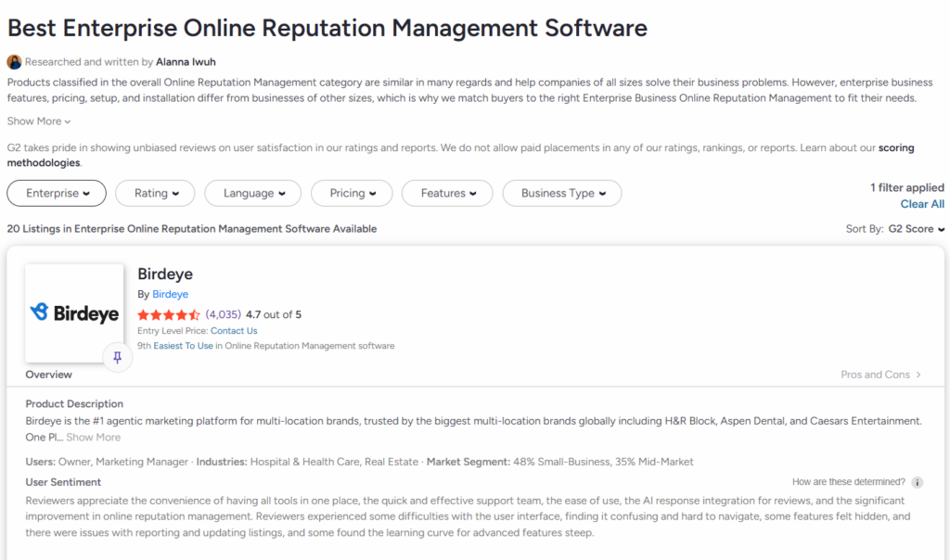Image resolution: width=950 pixels, height=560 pixels.
Task: Open the Birdeye product title heading
Action: (x=165, y=274)
